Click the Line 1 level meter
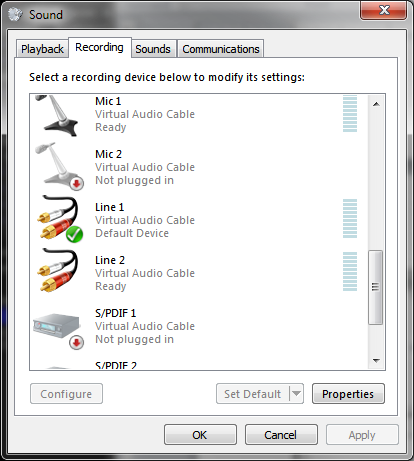The image size is (414, 461). pos(350,219)
